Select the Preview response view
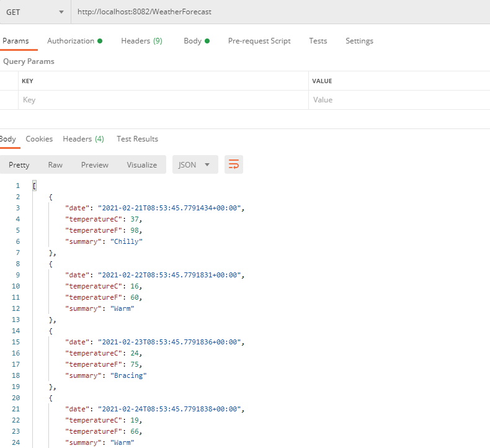This screenshot has width=490, height=448. [95, 164]
